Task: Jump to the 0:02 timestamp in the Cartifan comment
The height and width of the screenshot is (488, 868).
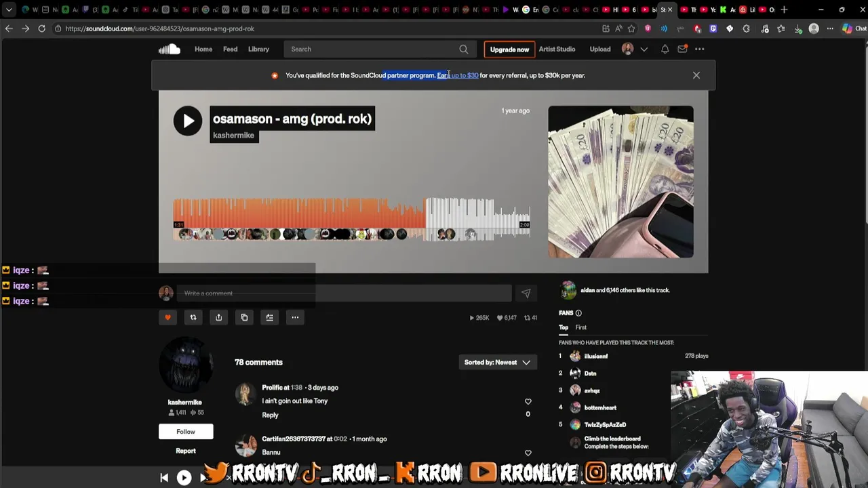Action: click(340, 439)
